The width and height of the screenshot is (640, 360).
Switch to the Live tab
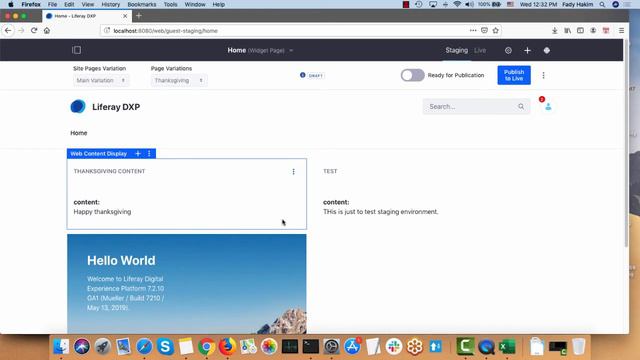tap(480, 50)
